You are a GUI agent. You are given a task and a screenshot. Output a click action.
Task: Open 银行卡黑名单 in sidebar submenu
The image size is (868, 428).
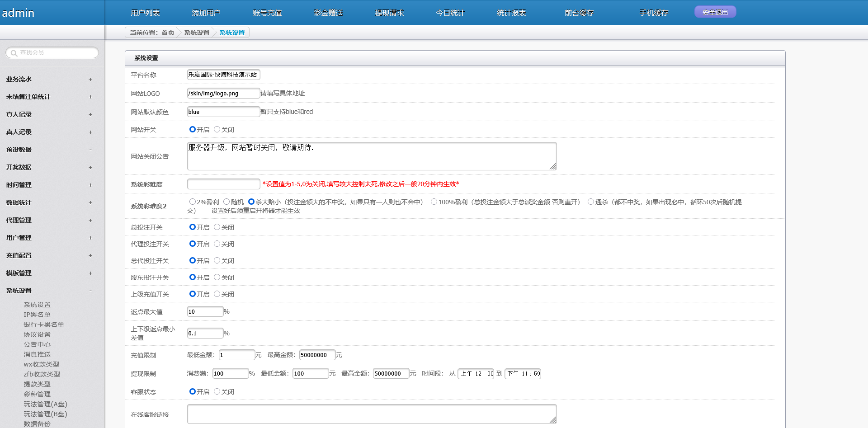click(44, 325)
